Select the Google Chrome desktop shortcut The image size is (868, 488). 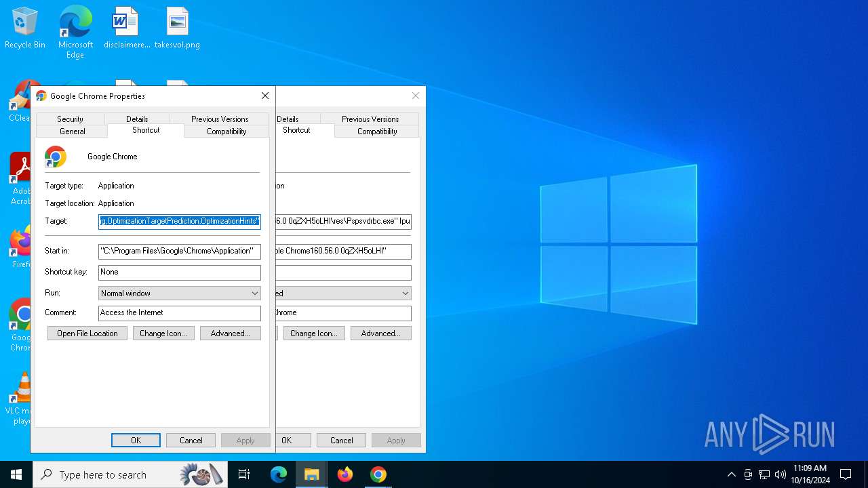tap(20, 325)
